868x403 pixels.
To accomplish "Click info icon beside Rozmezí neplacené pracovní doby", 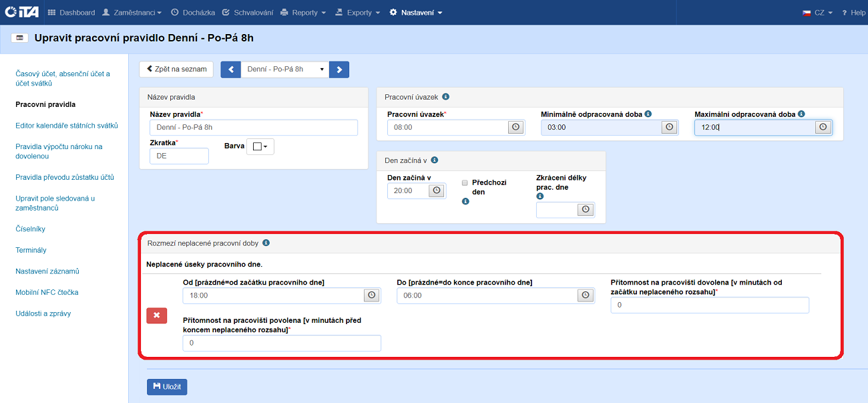I will pos(266,243).
